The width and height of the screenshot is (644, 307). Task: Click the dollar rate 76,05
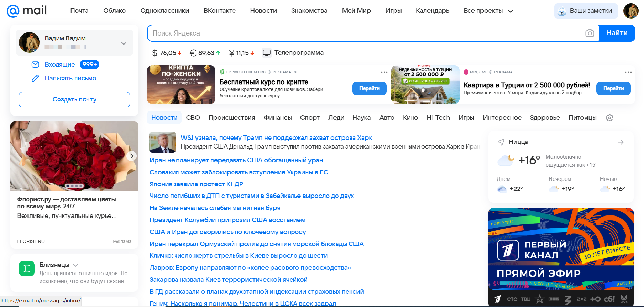point(167,53)
